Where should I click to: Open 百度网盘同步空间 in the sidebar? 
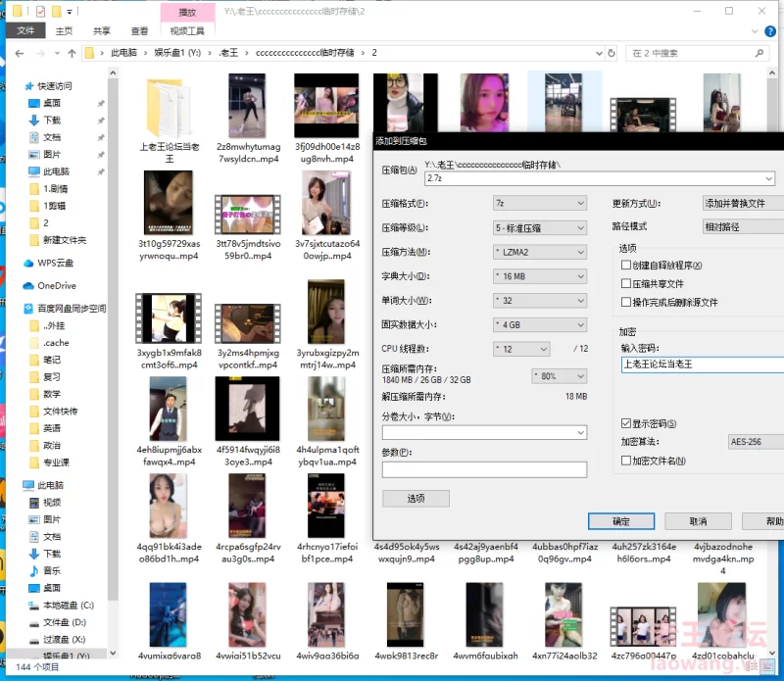coord(71,309)
